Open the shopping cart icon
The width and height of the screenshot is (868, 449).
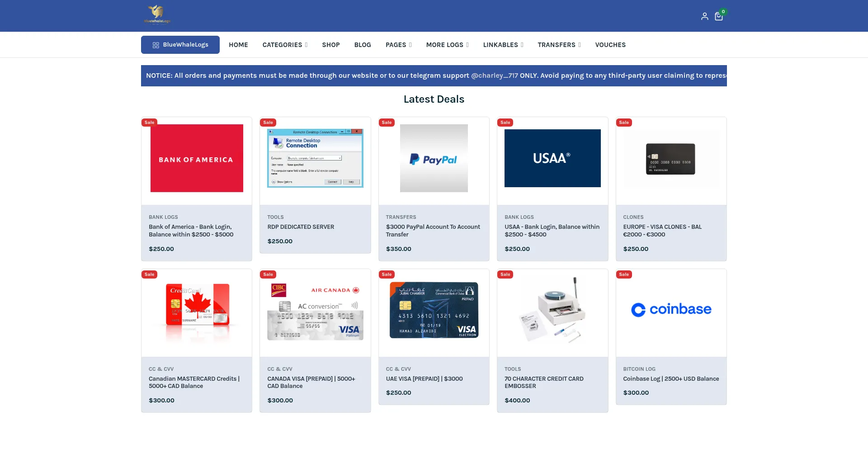(718, 16)
